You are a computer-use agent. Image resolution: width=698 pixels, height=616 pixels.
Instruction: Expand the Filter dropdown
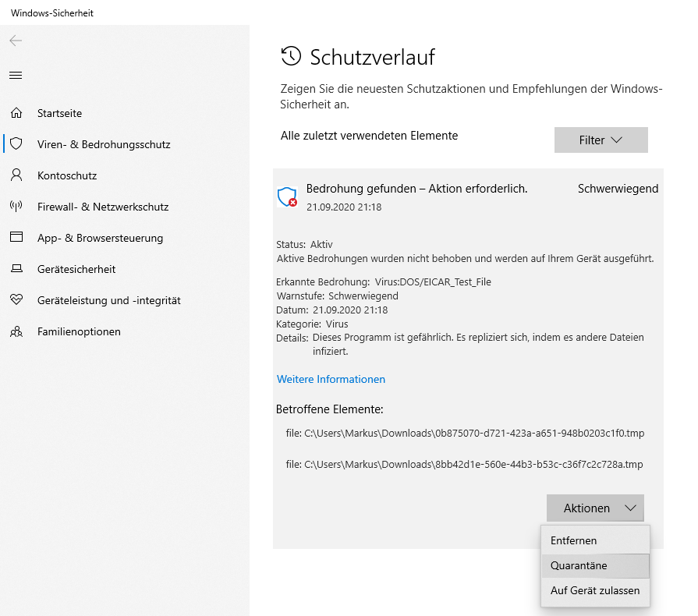pyautogui.click(x=601, y=140)
